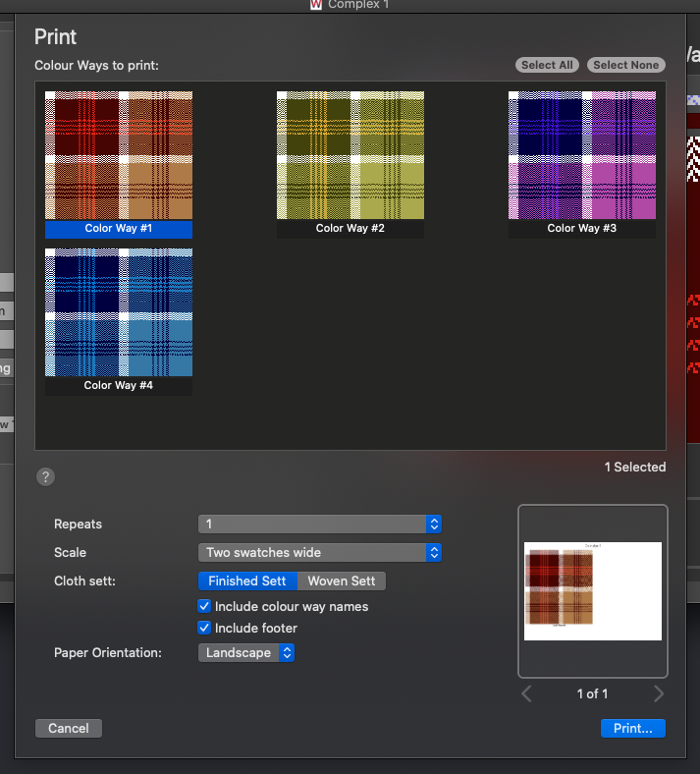
Task: Open the Repeats dropdown
Action: pyautogui.click(x=320, y=525)
